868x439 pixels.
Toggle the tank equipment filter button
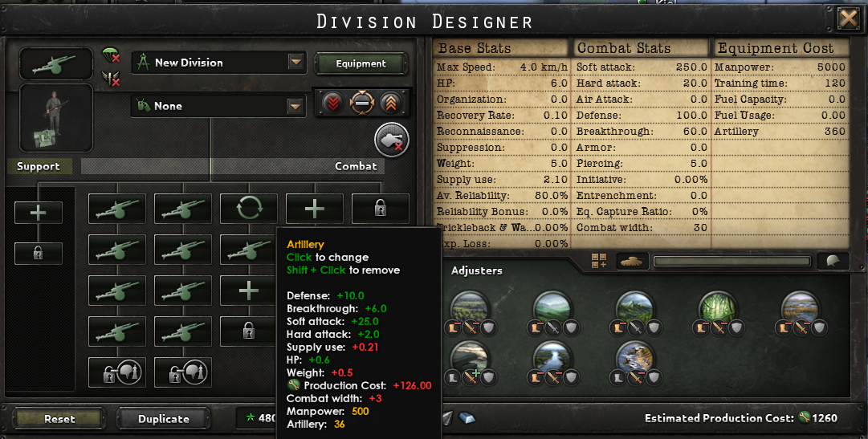pyautogui.click(x=632, y=261)
